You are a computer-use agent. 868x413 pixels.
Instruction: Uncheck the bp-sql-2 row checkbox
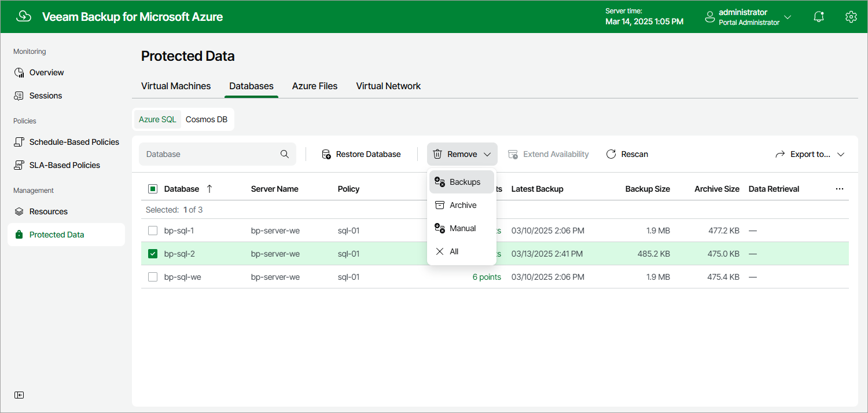(153, 254)
